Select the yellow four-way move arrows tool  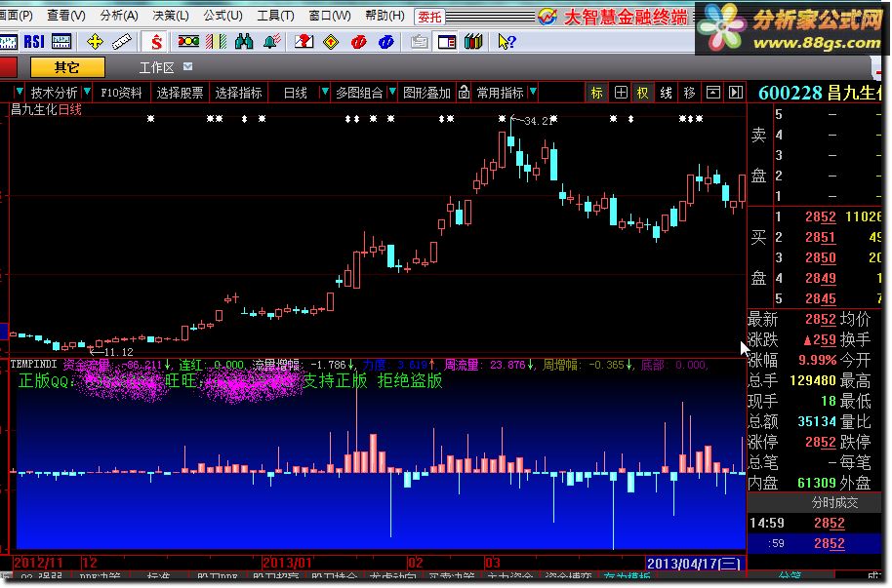(x=95, y=42)
